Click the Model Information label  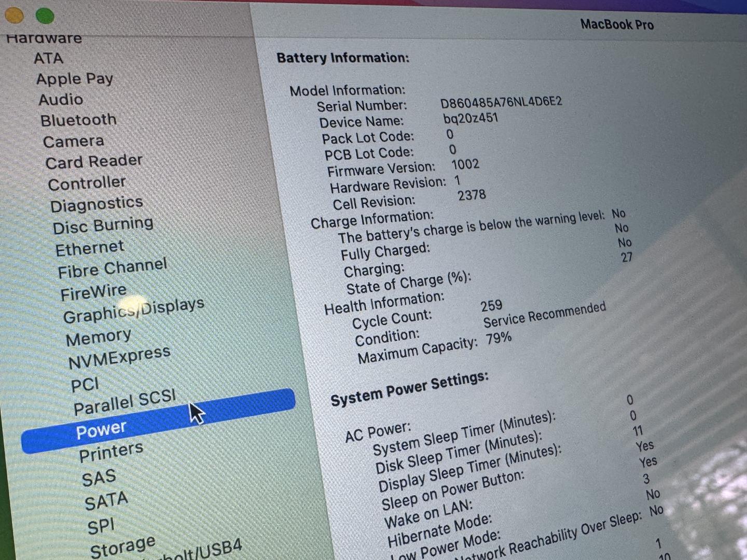(348, 90)
